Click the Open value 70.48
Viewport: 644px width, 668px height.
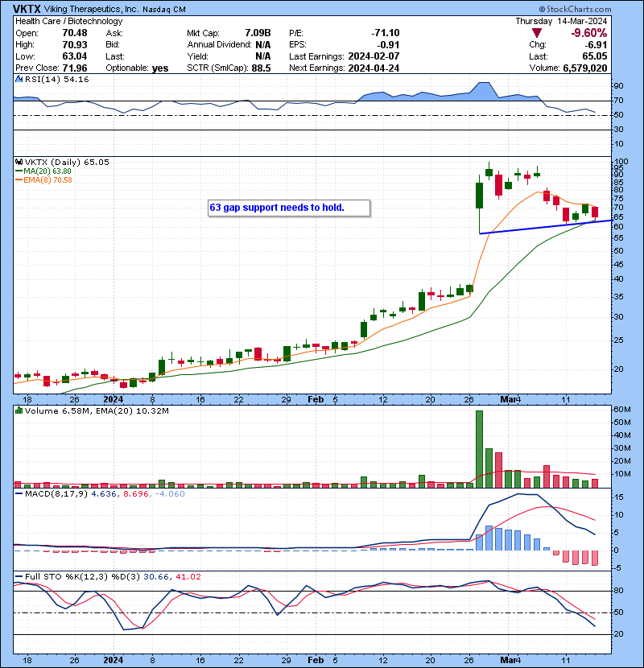[75, 33]
